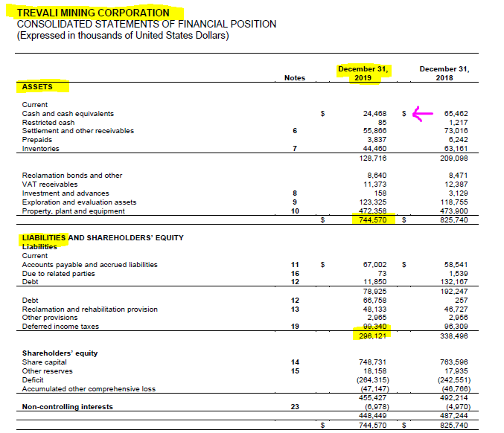The width and height of the screenshot is (504, 433).
Task: Click the Deferred income taxes label
Action: point(60,327)
